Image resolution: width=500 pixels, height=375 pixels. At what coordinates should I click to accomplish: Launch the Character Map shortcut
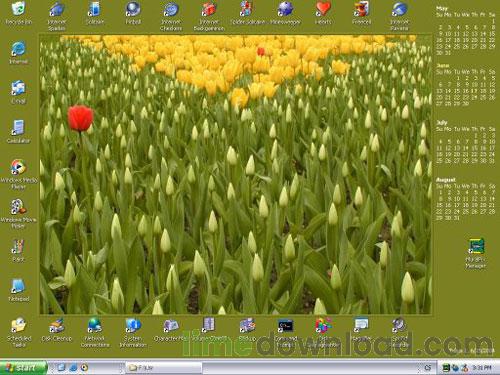click(170, 329)
